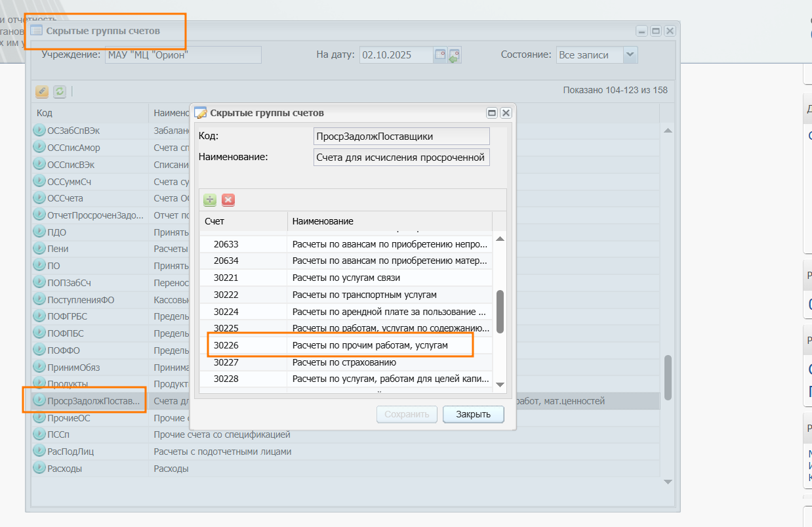Click the dialog account list scroll-down arrow
812x527 pixels.
(500, 385)
